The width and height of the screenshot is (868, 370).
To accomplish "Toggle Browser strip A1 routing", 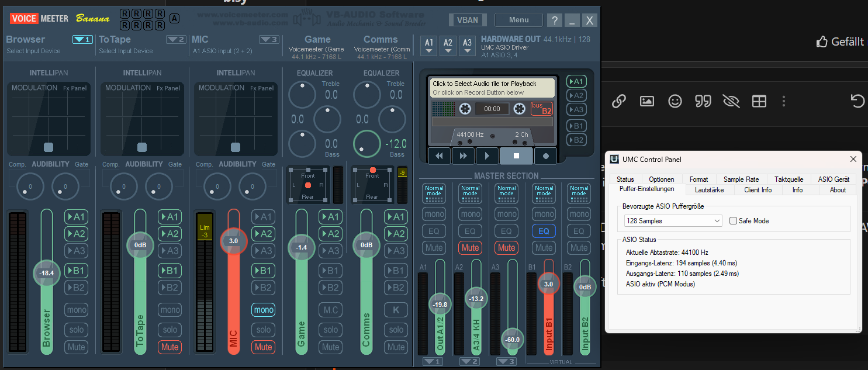I will click(x=76, y=217).
